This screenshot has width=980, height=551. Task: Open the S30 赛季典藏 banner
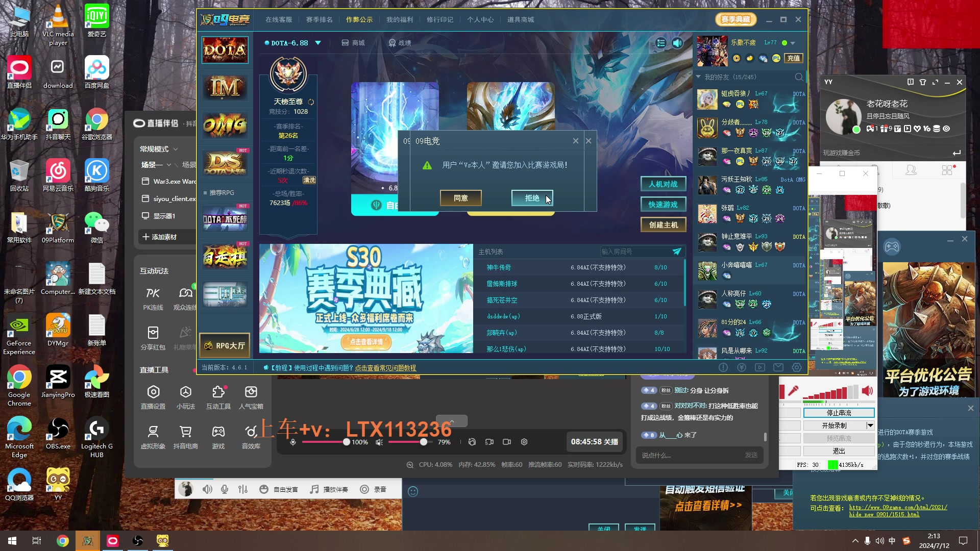point(366,298)
